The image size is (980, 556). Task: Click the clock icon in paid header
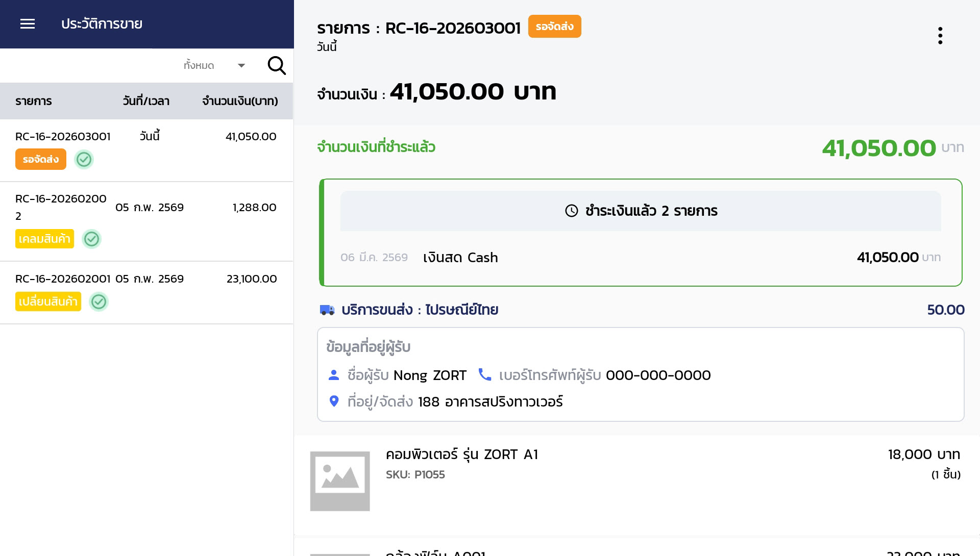(x=572, y=211)
